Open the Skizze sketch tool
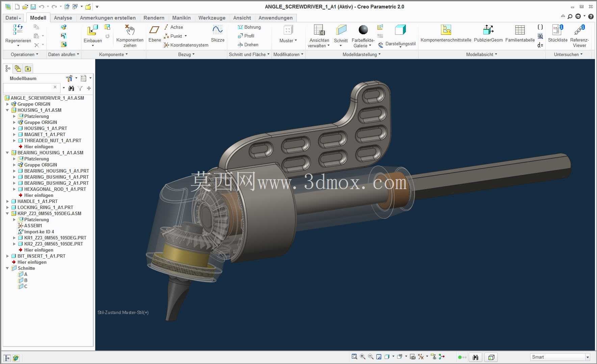 pyautogui.click(x=217, y=30)
